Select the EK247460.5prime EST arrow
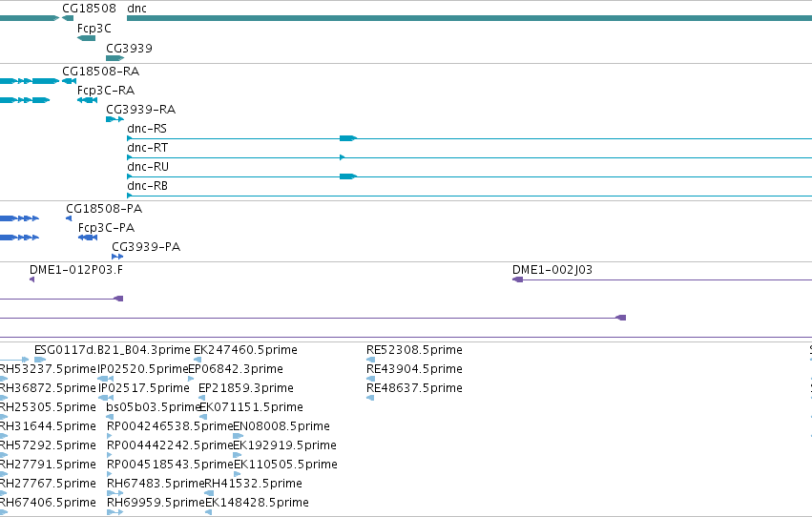Image resolution: width=812 pixels, height=517 pixels. (198, 360)
